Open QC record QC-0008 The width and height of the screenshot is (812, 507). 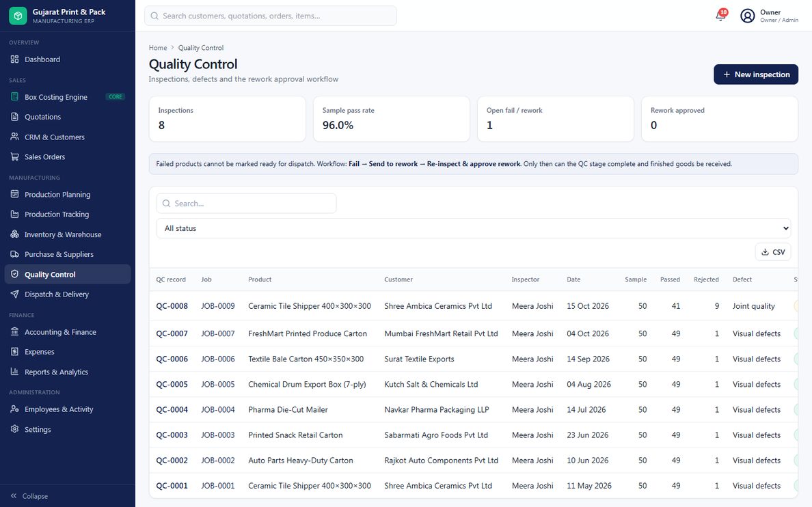click(x=172, y=306)
